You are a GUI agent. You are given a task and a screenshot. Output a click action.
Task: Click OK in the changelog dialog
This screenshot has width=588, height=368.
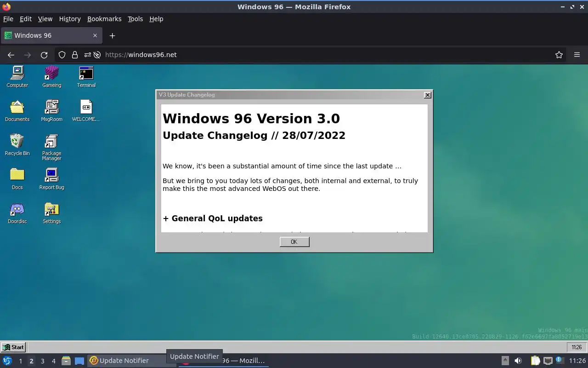click(x=294, y=242)
